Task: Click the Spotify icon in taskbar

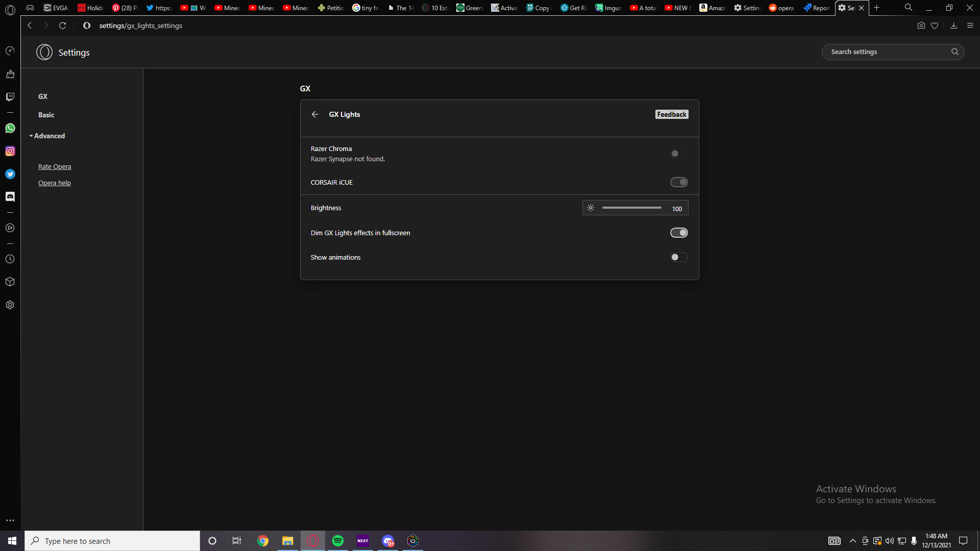Action: click(x=337, y=541)
